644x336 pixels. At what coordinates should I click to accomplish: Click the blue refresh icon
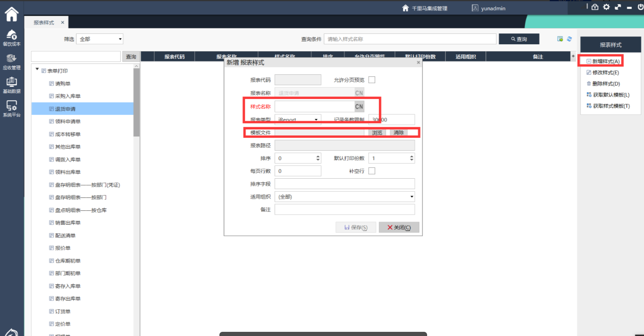pos(569,39)
